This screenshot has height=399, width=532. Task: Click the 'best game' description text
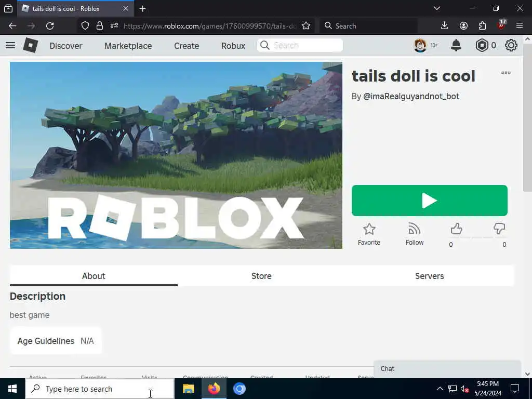coord(30,315)
